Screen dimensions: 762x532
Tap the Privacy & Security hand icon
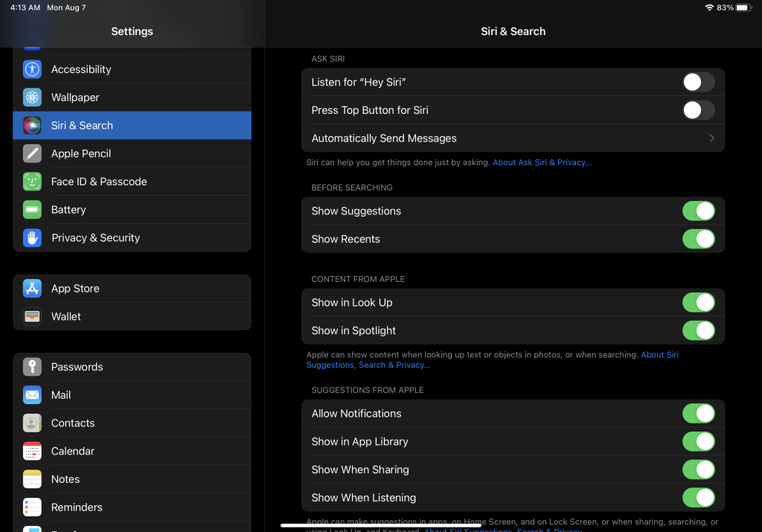pyautogui.click(x=32, y=237)
